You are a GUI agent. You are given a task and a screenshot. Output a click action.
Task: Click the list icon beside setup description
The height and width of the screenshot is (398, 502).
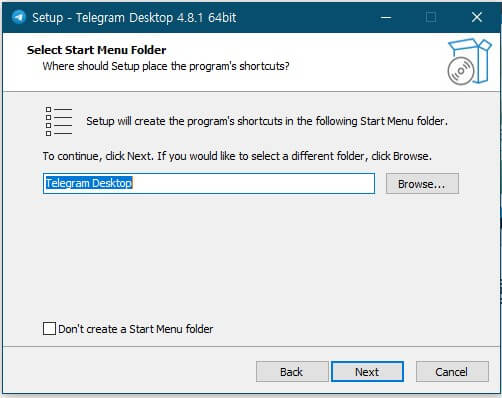click(59, 121)
